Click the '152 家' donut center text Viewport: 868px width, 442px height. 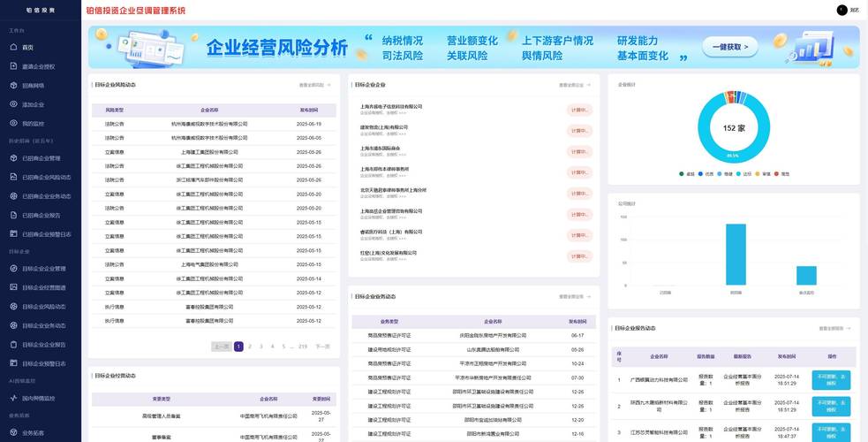coord(734,128)
